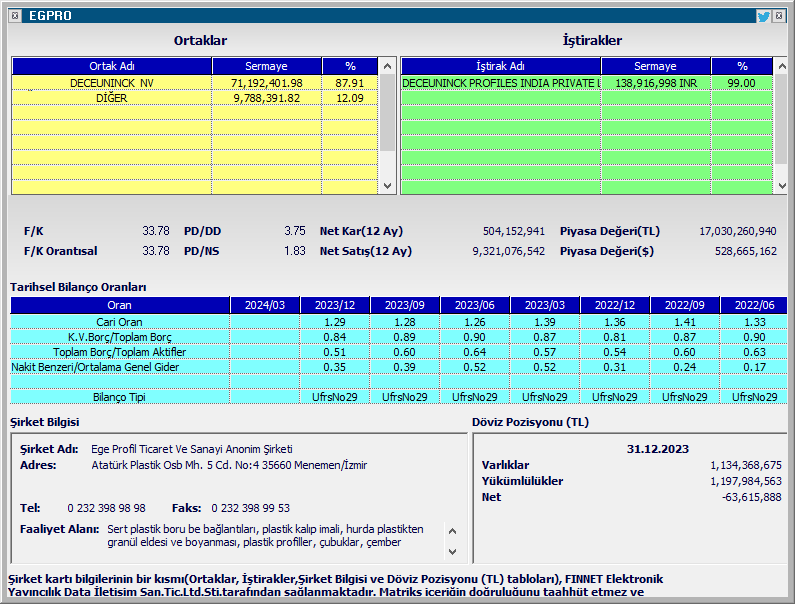
Task: Select K.V.Borç/Toplam Borç row label
Action: (120, 337)
